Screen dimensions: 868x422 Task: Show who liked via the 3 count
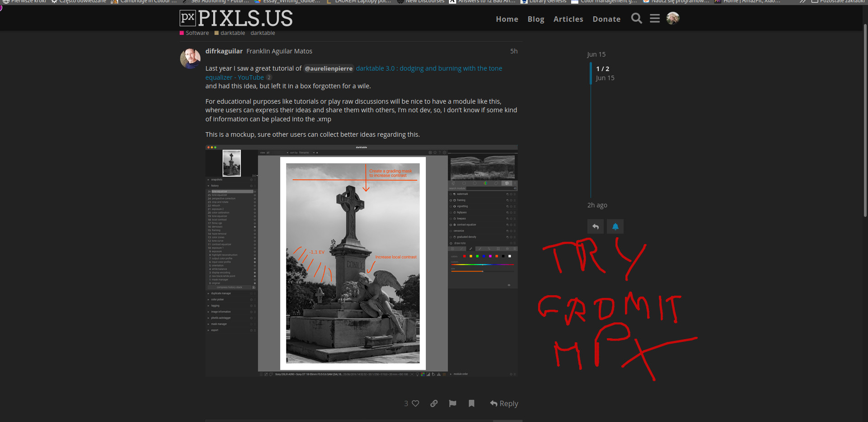point(406,403)
